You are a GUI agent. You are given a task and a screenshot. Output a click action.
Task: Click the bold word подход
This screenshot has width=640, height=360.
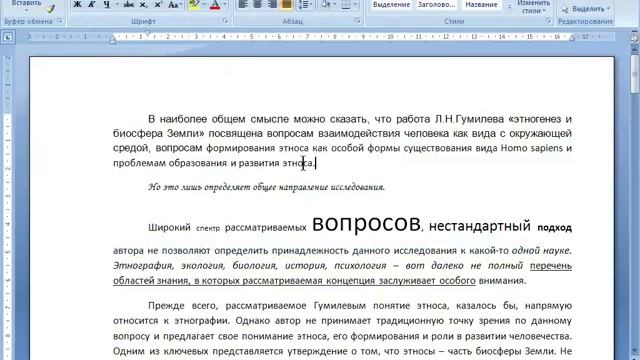coord(554,228)
